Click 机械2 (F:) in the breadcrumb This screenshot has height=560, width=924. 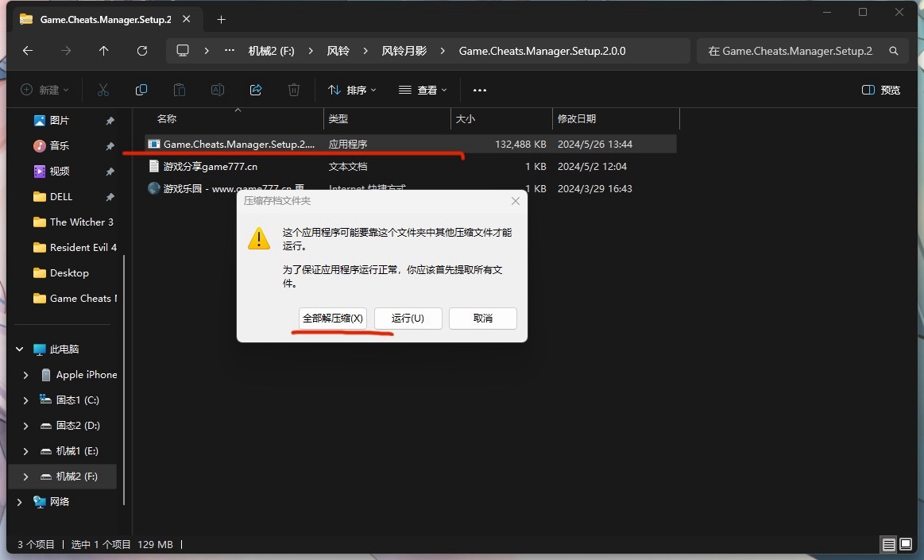[271, 51]
